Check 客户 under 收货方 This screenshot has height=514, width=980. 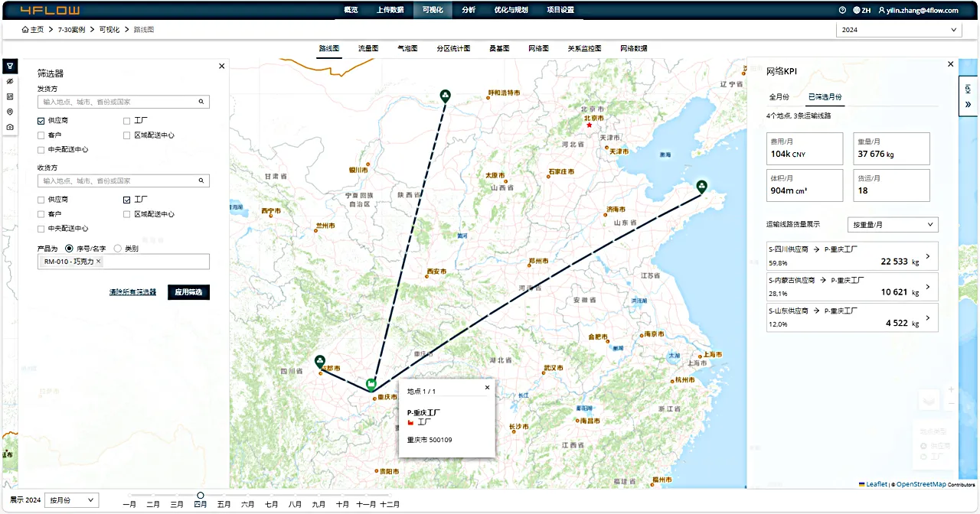point(41,214)
